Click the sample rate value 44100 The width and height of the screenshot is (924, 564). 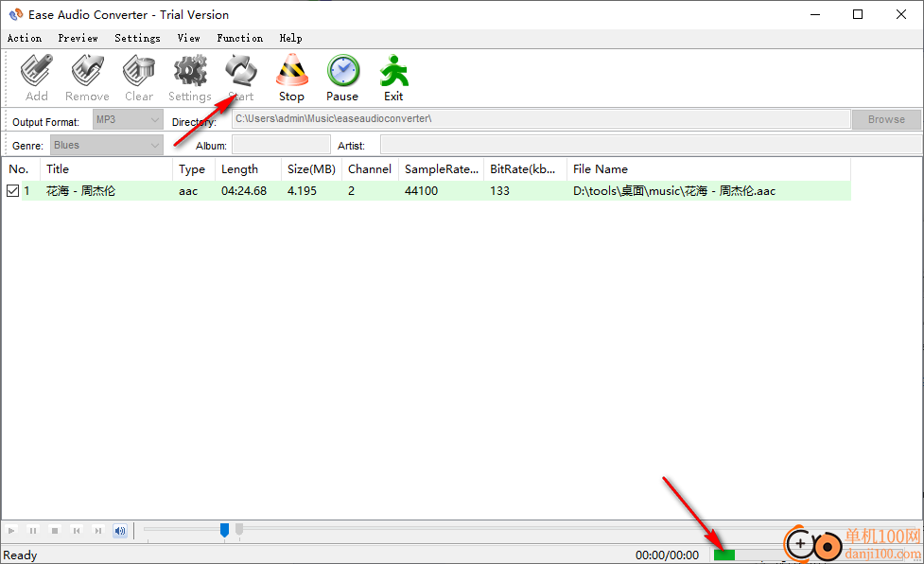point(422,191)
